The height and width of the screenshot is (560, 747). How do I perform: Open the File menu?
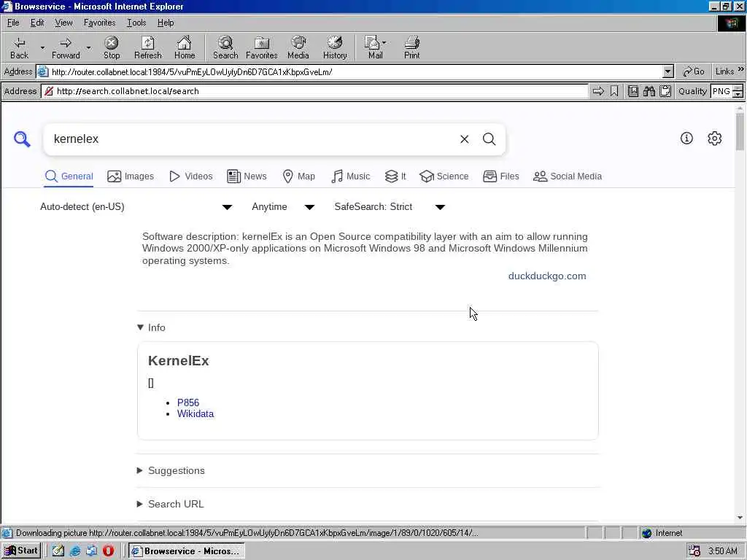tap(13, 23)
